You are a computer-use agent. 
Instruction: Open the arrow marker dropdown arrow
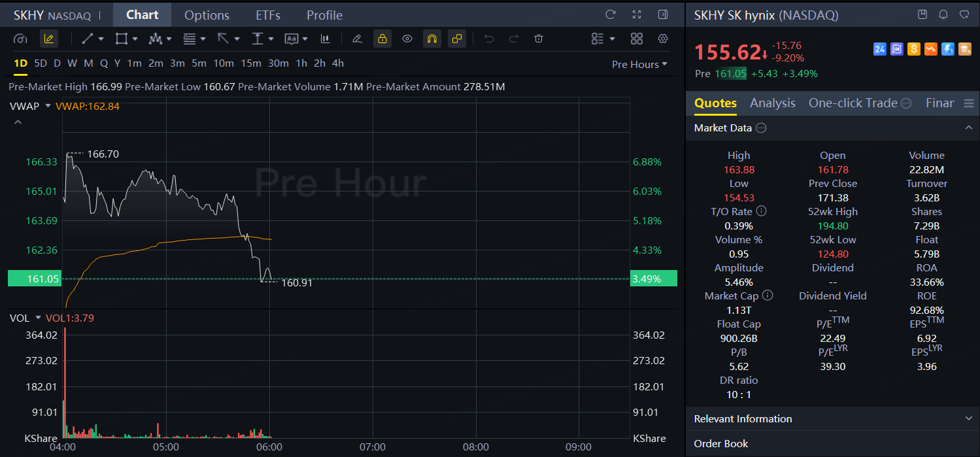coord(237,39)
